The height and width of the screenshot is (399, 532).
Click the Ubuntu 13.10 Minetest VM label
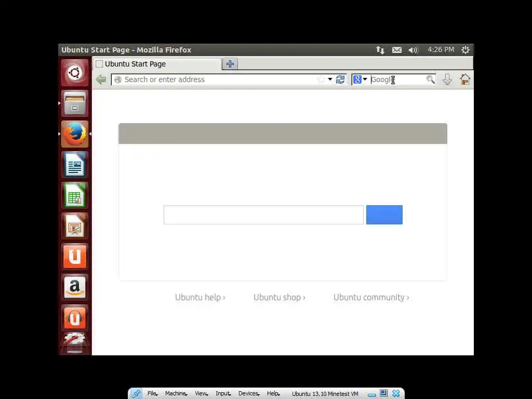pyautogui.click(x=325, y=394)
